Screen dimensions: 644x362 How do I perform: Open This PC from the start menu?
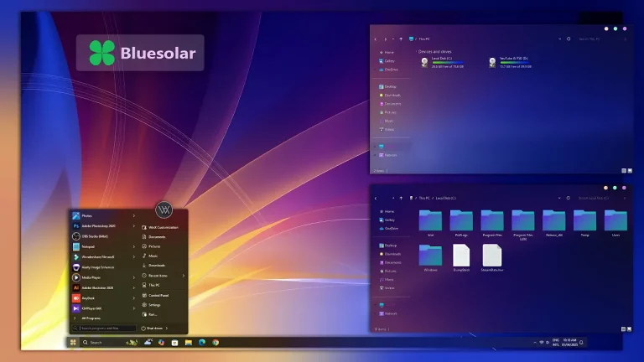[151, 285]
